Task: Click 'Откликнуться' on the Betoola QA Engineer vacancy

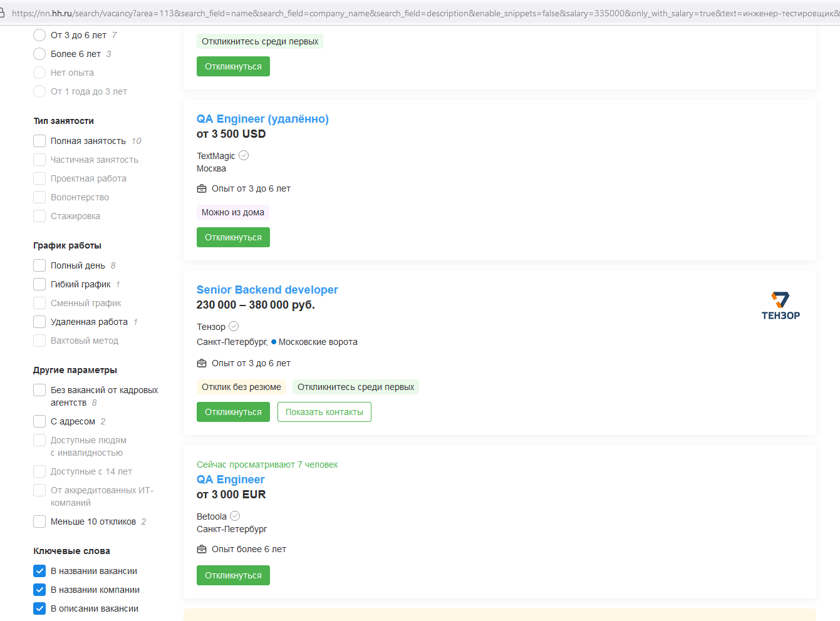Action: 233,575
